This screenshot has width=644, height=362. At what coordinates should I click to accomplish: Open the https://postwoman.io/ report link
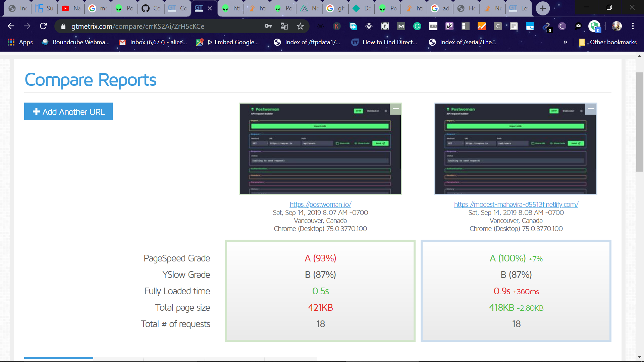pyautogui.click(x=320, y=204)
